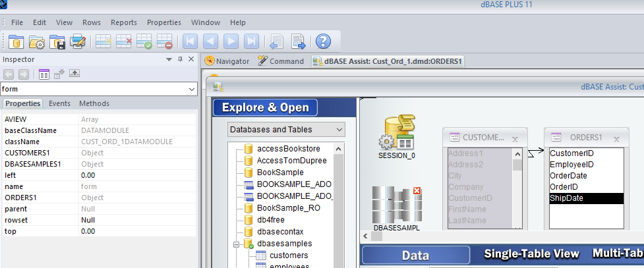
Task: Close the ORDERS1 table box
Action: 616,139
